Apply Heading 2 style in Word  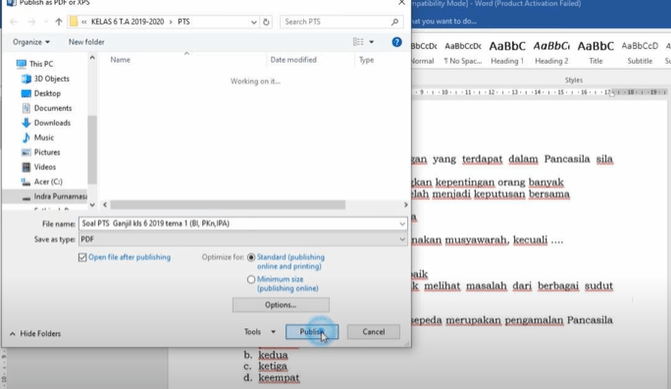tap(552, 53)
